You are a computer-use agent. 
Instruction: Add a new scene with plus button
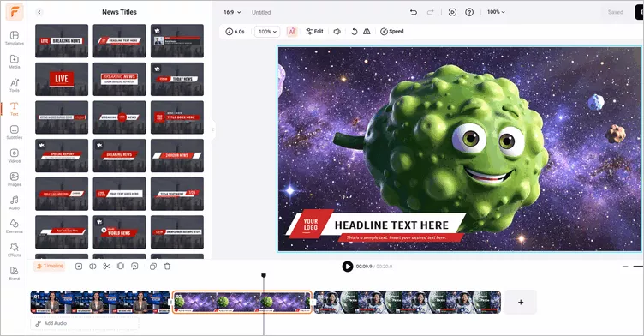521,303
